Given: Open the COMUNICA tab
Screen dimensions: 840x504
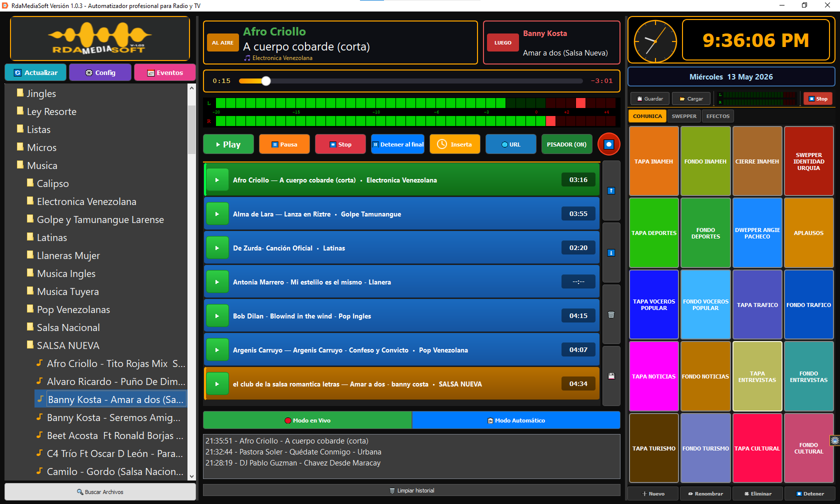Looking at the screenshot, I should tap(647, 116).
